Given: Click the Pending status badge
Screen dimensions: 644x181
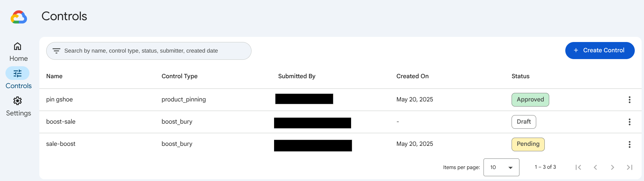Looking at the screenshot, I should point(528,144).
